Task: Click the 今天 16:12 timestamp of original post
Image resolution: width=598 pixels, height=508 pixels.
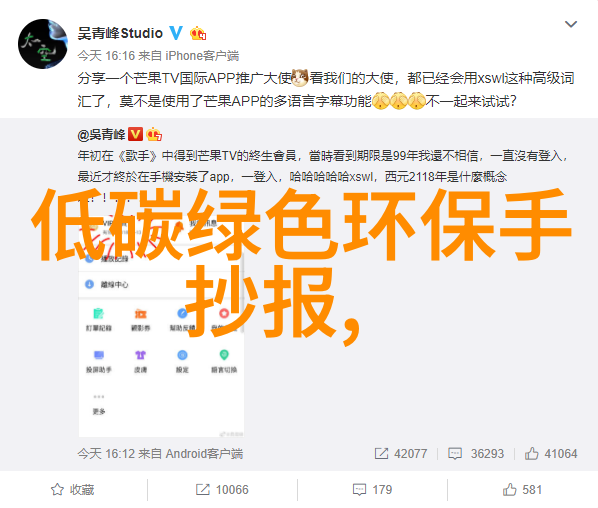Action: click(106, 453)
